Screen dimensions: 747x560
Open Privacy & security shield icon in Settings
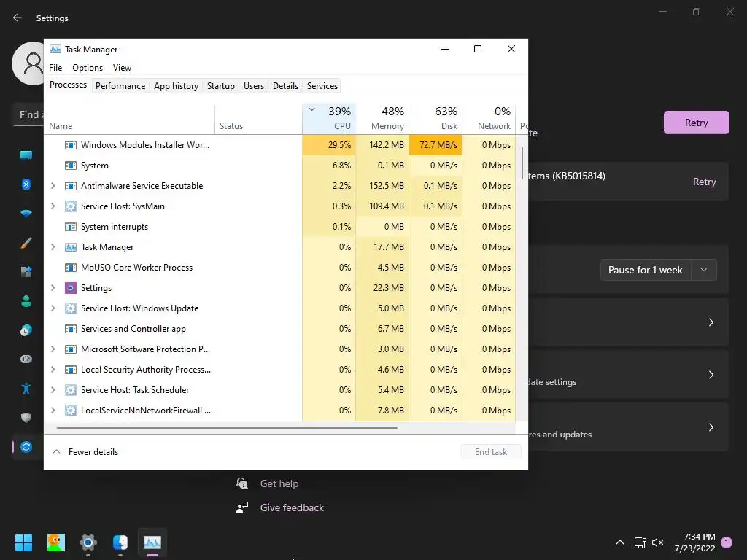coord(26,418)
